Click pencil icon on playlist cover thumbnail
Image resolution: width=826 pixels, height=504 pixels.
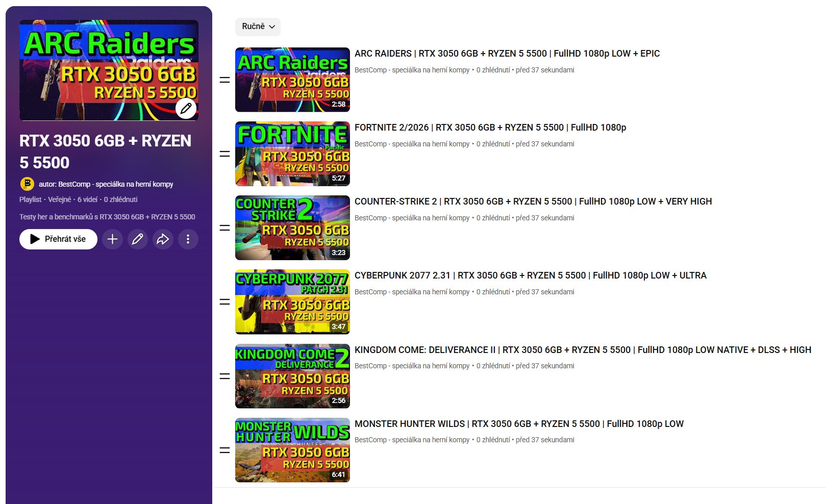pos(186,108)
